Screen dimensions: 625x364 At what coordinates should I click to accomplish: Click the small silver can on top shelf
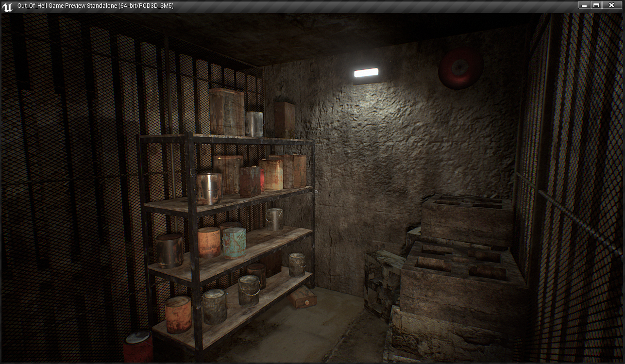coord(254,124)
